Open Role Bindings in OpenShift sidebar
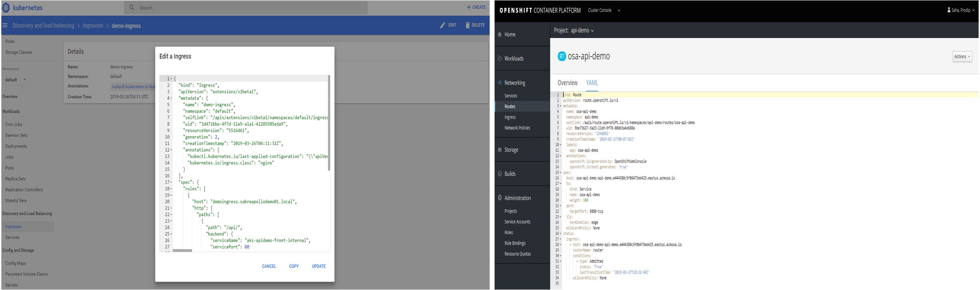Screen dimensions: 980x290 pos(515,243)
